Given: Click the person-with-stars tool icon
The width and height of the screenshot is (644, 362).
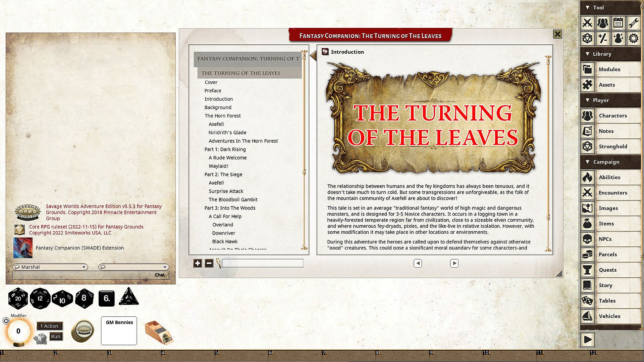Looking at the screenshot, I should coord(618,38).
